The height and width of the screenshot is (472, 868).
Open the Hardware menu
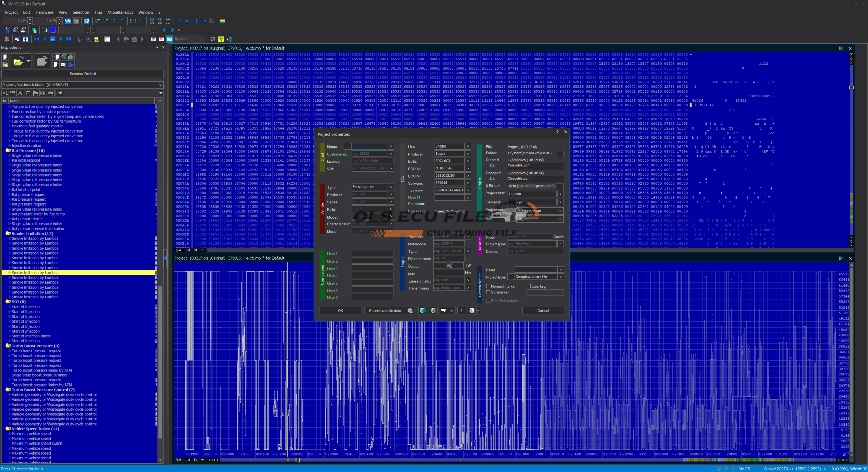(44, 12)
